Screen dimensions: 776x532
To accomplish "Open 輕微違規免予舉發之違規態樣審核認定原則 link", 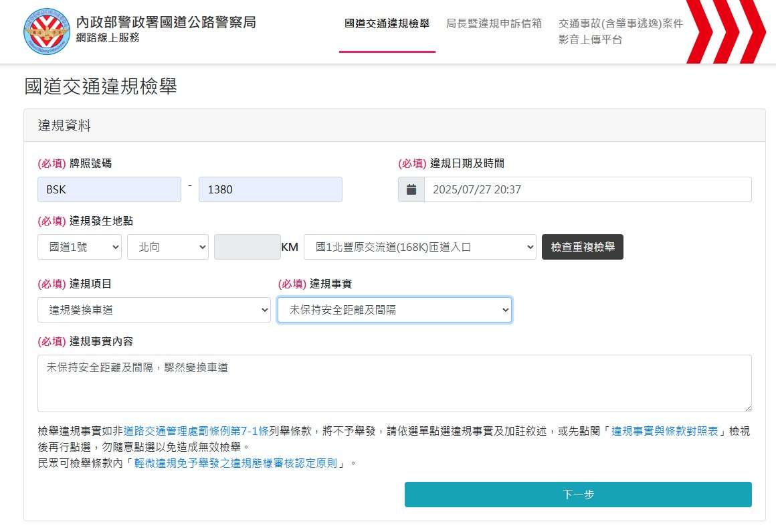I will (235, 463).
